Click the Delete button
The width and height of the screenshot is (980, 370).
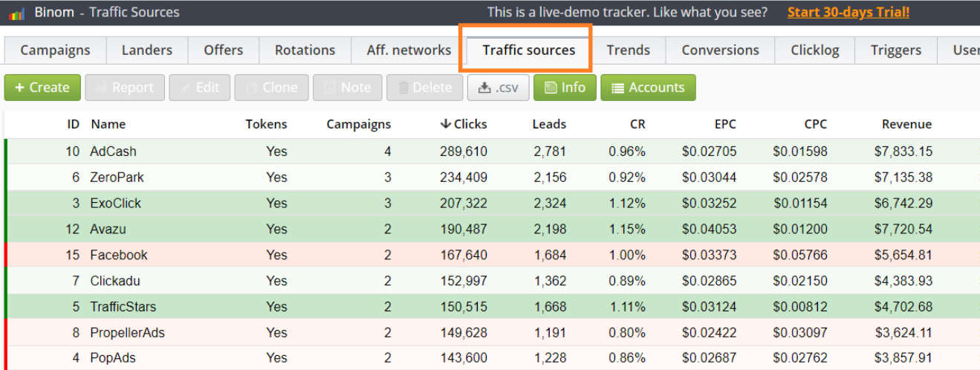(x=424, y=87)
